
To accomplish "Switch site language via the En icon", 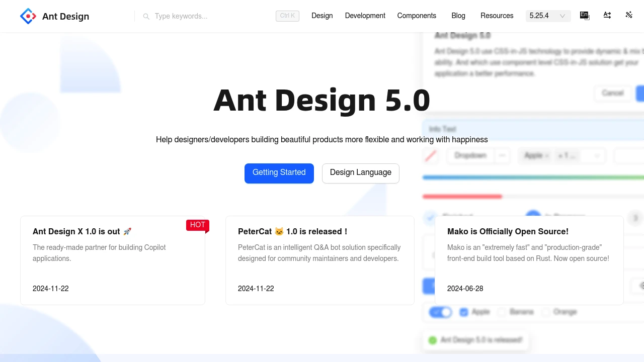I will pyautogui.click(x=585, y=16).
